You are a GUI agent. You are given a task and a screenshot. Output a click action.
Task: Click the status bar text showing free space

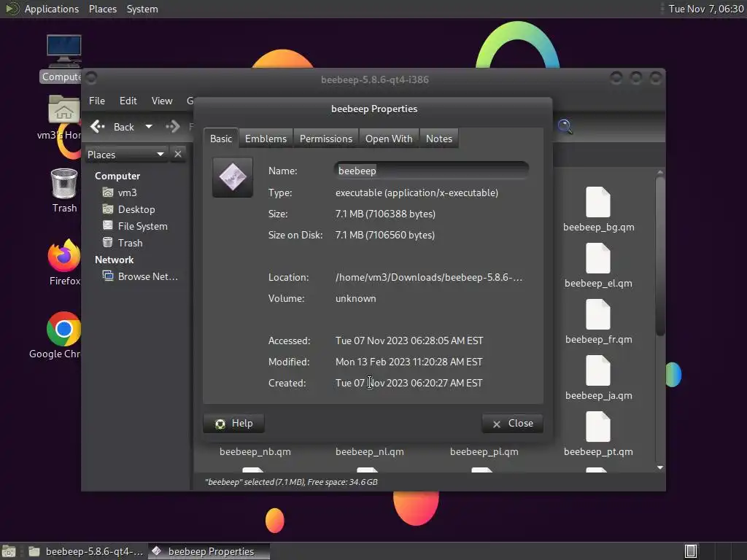pyautogui.click(x=291, y=482)
